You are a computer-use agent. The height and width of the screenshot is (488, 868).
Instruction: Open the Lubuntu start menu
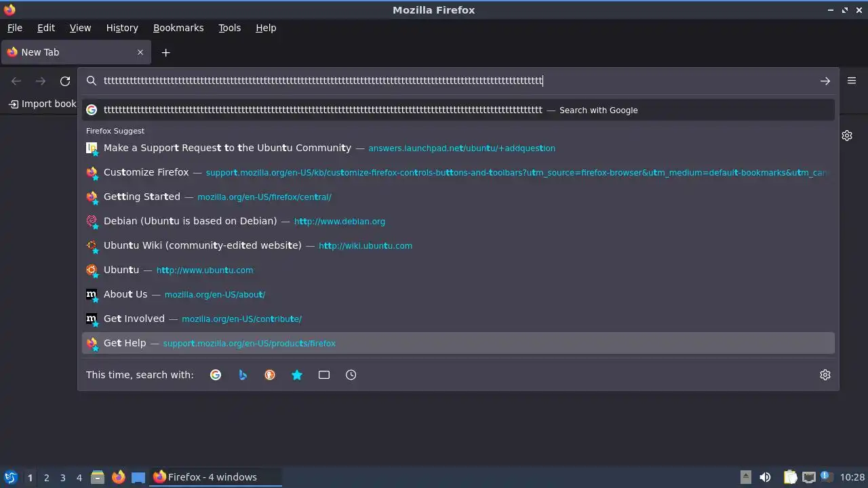[10, 477]
